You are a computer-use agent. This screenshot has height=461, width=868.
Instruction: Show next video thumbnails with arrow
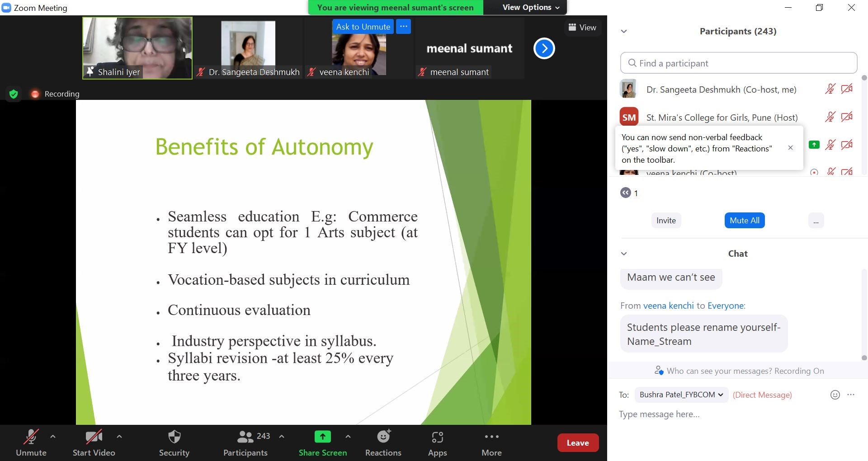[x=544, y=48]
